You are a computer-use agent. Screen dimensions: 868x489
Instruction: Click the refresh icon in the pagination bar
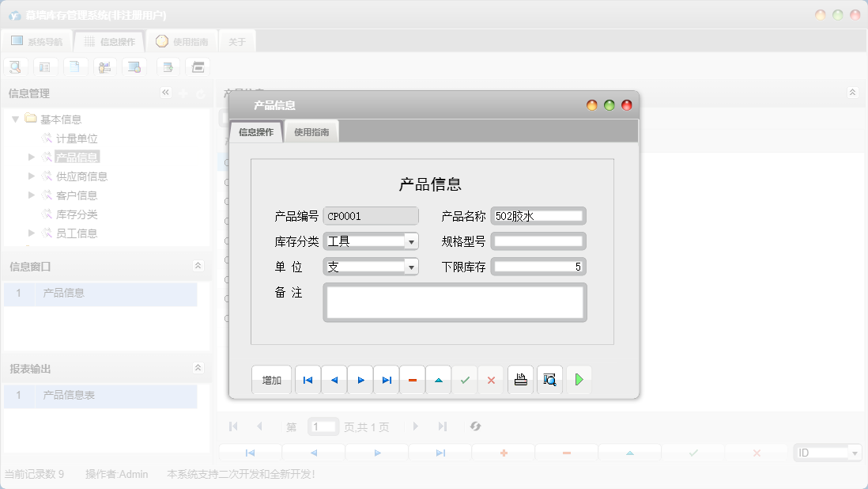pos(475,426)
